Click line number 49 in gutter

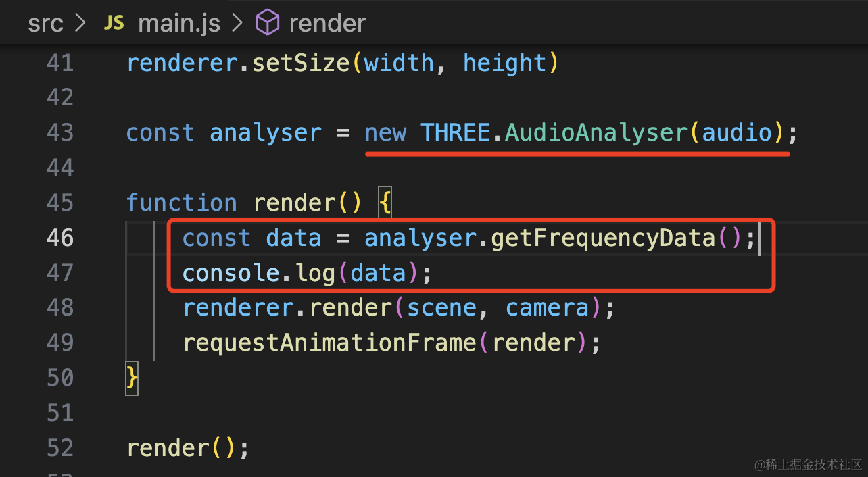60,343
